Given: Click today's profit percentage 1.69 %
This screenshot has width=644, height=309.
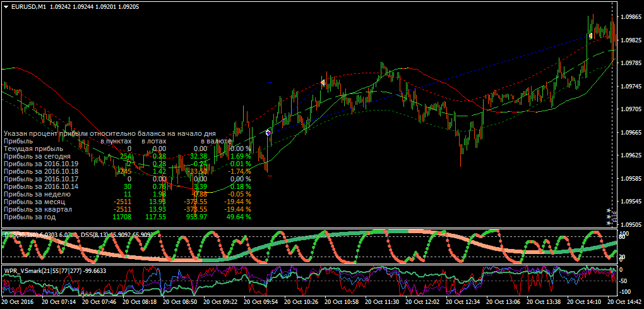Looking at the screenshot, I should click(x=240, y=156).
